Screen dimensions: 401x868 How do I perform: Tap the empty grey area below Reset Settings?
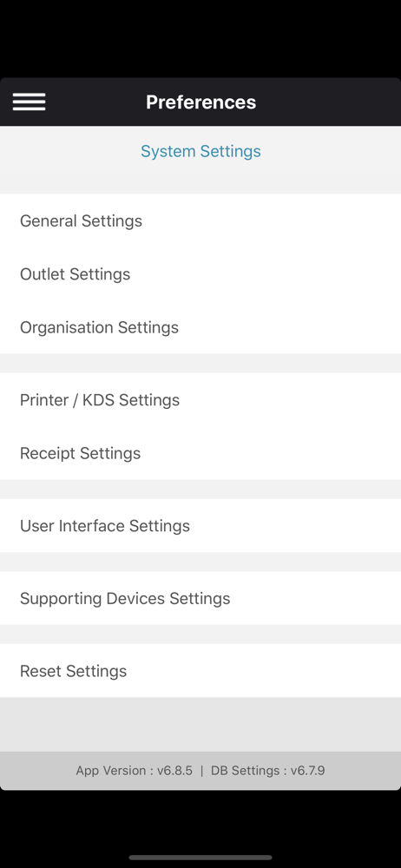200,725
